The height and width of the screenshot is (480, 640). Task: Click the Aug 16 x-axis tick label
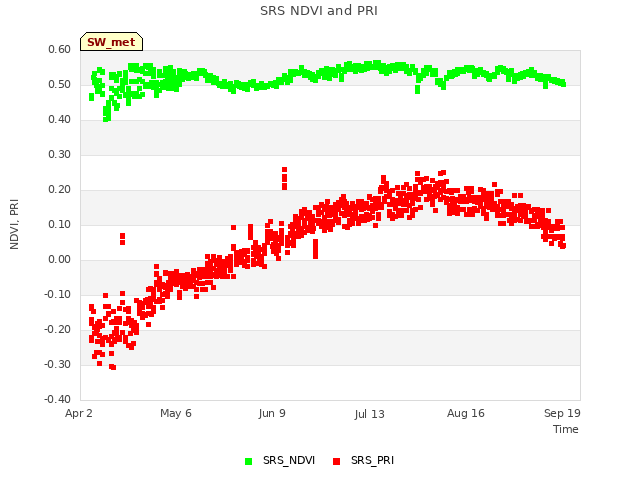466,413
